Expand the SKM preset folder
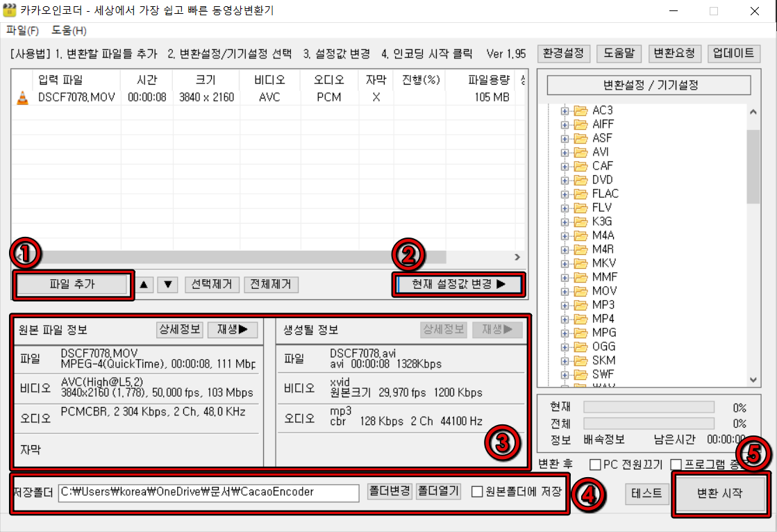Image resolution: width=777 pixels, height=532 pixels. point(565,360)
